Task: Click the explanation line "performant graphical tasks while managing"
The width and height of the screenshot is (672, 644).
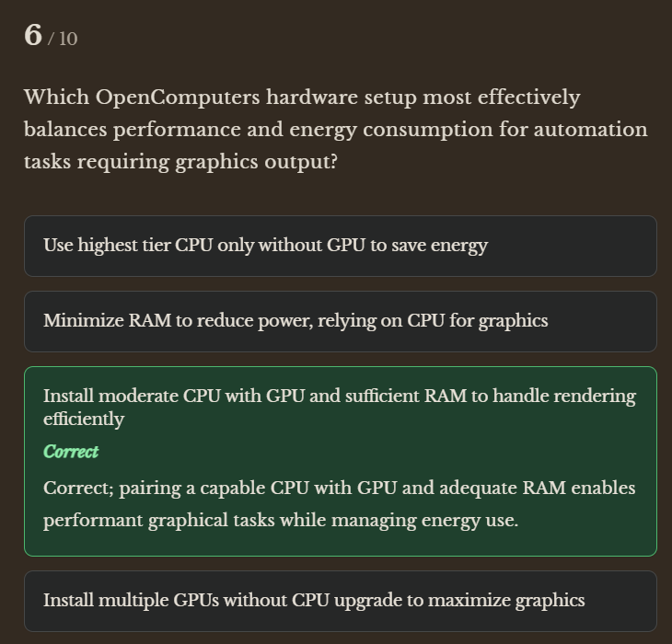Action: tap(280, 521)
